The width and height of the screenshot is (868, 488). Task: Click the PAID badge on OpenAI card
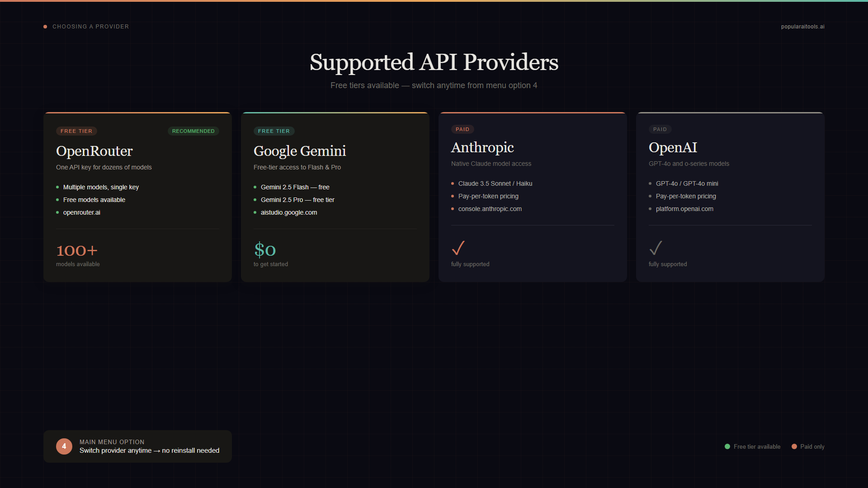[660, 129]
